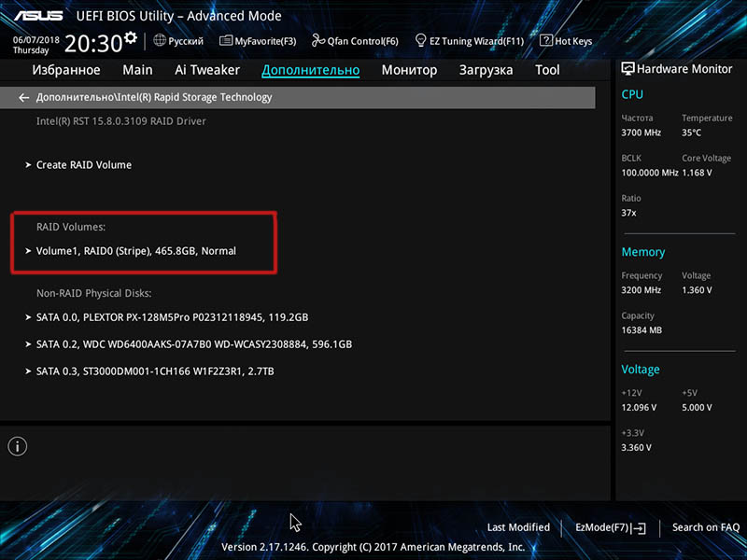747x560 pixels.
Task: Go to the Загрузка tab
Action: 486,70
